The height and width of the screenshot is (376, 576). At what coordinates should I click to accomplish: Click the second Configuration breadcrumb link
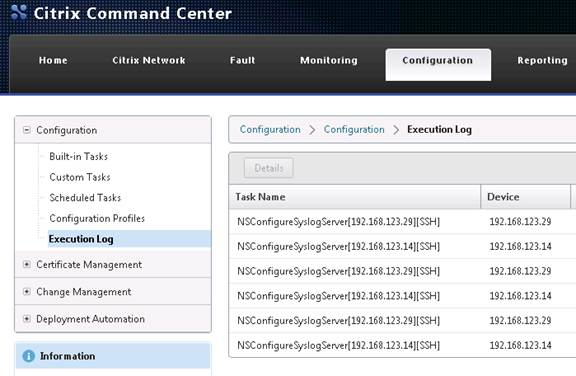354,129
